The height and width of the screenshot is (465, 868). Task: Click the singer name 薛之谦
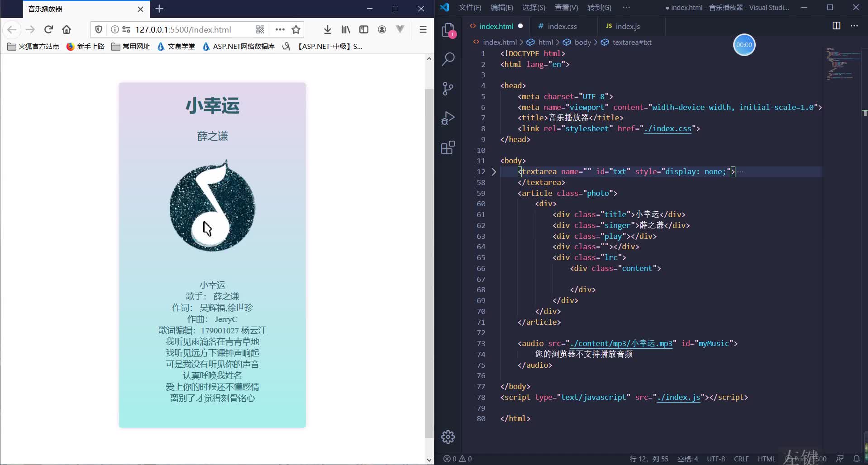pyautogui.click(x=212, y=136)
